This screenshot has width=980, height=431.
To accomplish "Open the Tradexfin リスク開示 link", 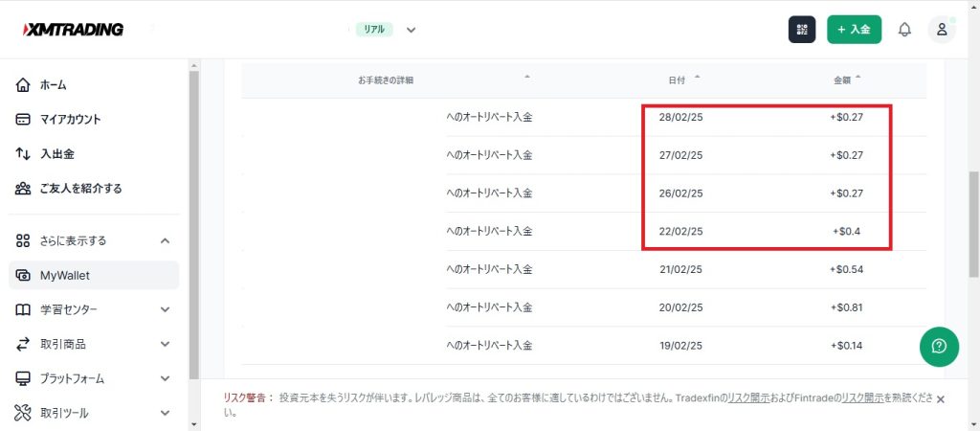I will click(x=749, y=397).
